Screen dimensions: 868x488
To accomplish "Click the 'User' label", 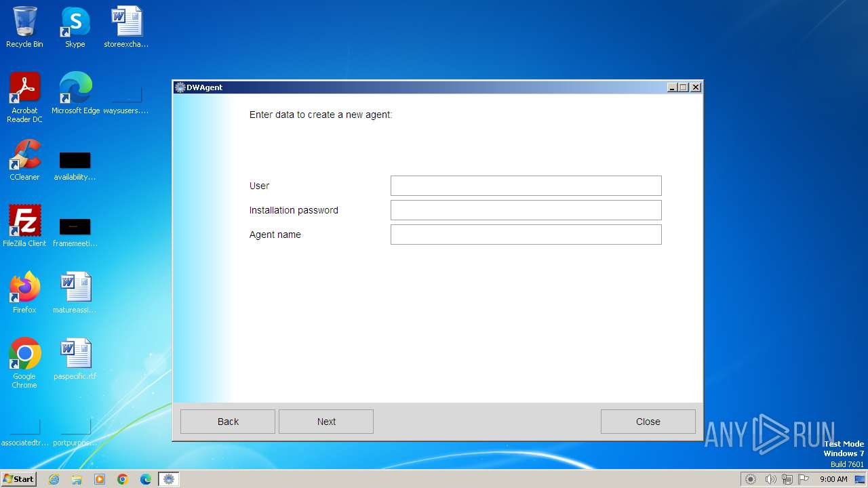I will click(260, 186).
